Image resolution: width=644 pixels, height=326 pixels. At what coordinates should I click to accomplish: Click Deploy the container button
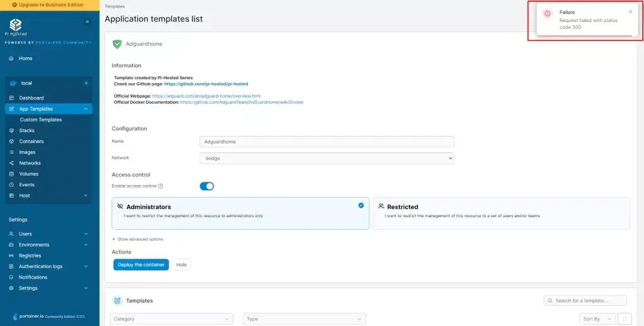tap(141, 265)
